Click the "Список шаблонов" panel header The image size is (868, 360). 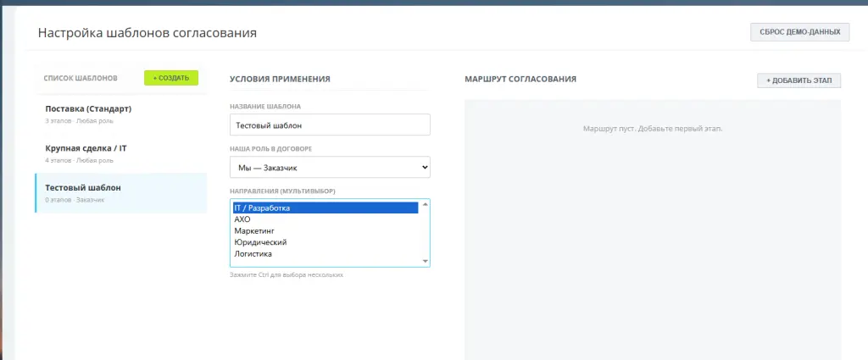[x=81, y=78]
